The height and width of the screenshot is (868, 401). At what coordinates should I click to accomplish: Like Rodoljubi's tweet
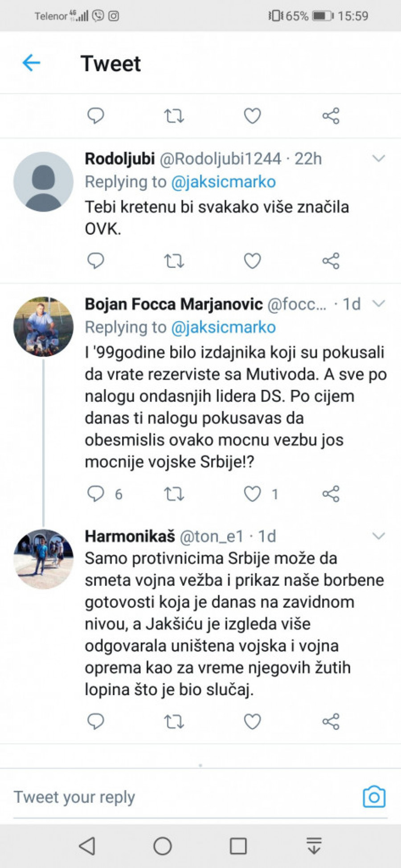pyautogui.click(x=252, y=261)
